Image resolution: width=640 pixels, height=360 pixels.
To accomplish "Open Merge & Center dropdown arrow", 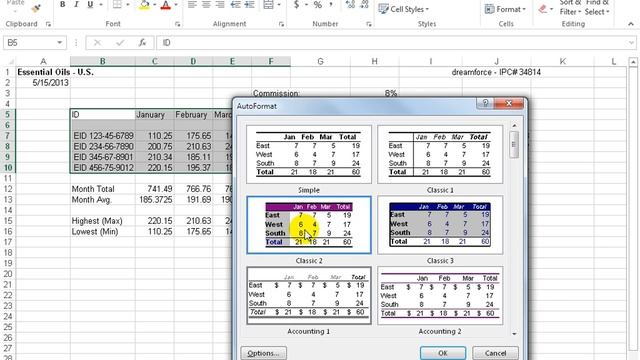I will [x=279, y=5].
